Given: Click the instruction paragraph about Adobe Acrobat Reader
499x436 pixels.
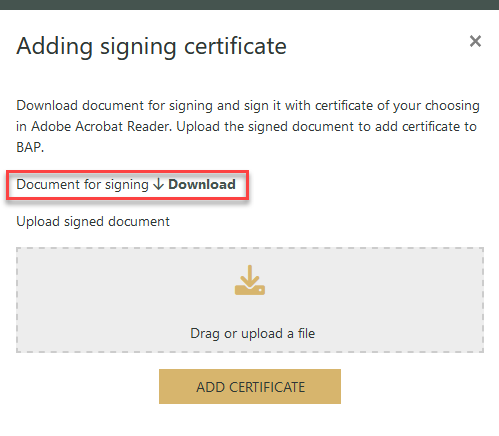Looking at the screenshot, I should pos(248,126).
